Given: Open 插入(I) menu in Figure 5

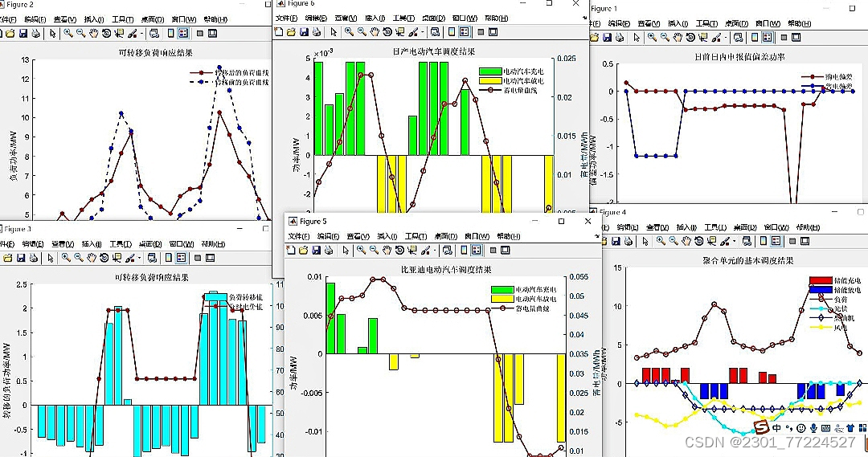Looking at the screenshot, I should click(x=387, y=236).
